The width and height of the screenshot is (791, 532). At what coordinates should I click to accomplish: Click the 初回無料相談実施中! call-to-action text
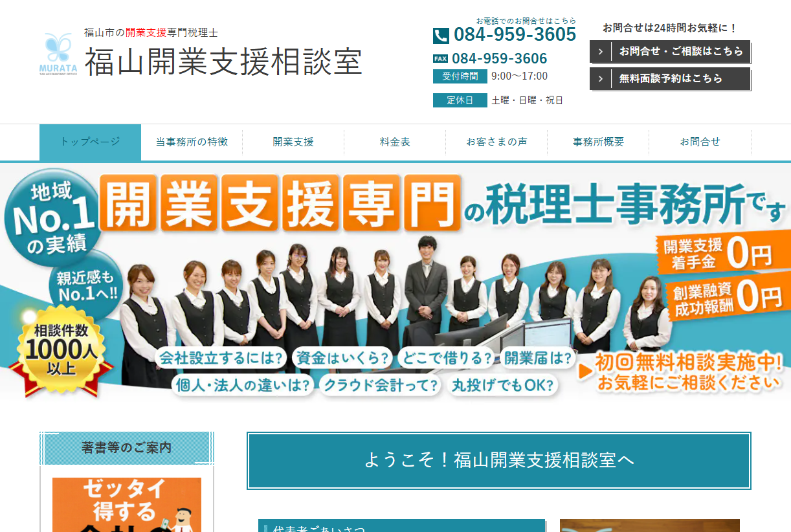(x=690, y=362)
